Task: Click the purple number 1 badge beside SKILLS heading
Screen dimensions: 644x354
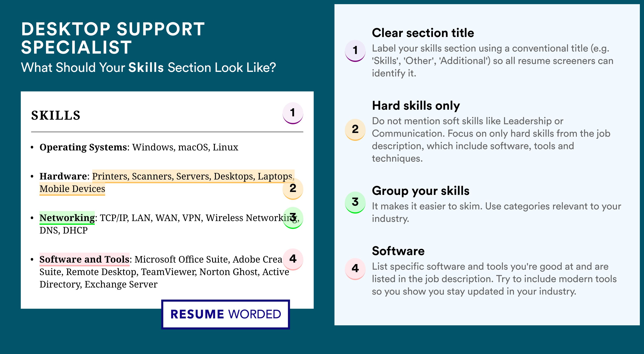Action: [x=293, y=113]
